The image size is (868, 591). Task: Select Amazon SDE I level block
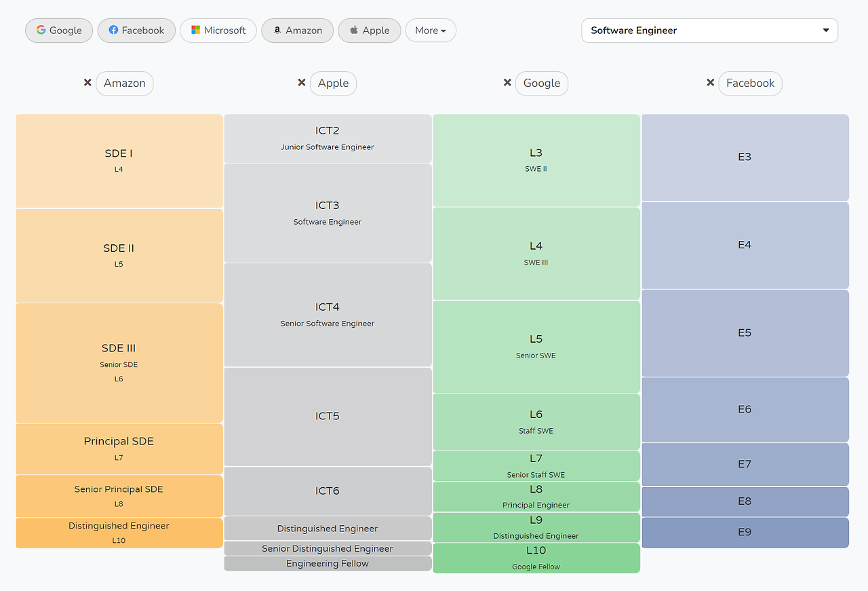pyautogui.click(x=119, y=161)
